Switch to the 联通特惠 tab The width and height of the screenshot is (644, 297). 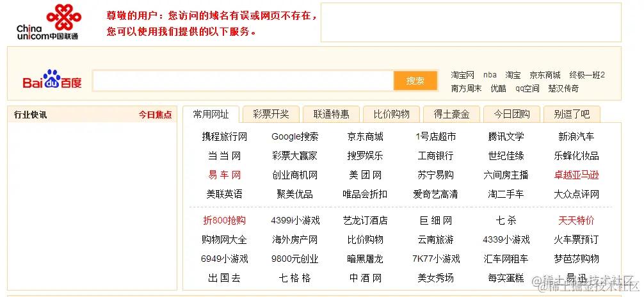(331, 114)
